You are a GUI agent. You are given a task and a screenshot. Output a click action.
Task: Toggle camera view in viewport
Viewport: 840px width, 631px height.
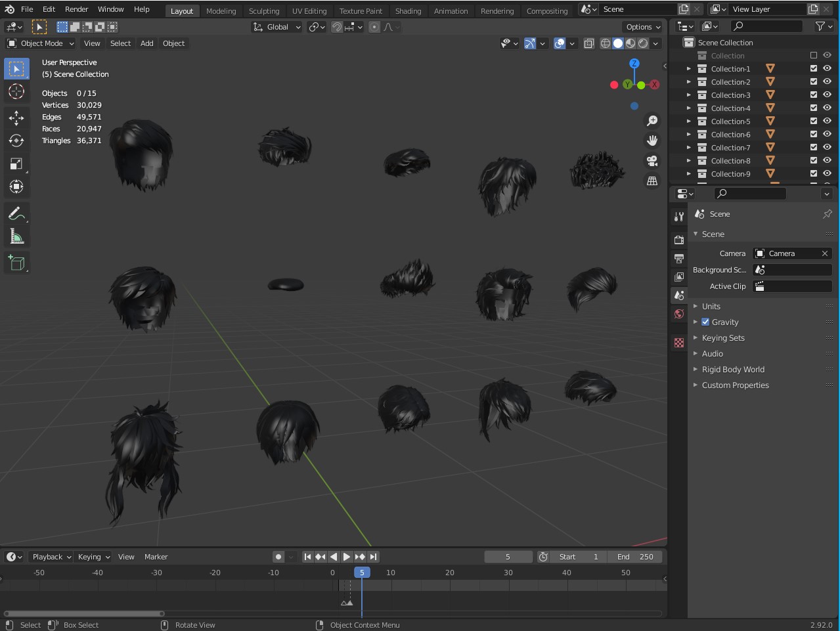(652, 161)
